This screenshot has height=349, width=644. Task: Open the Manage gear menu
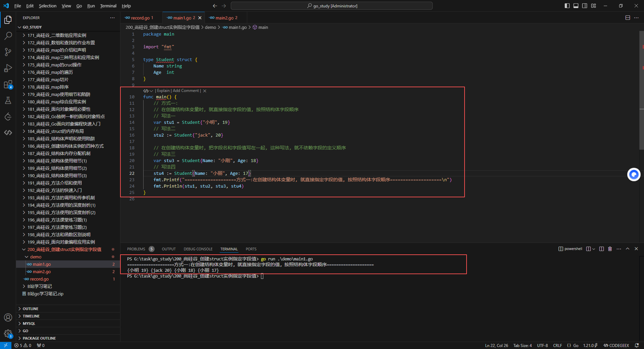[x=8, y=334]
